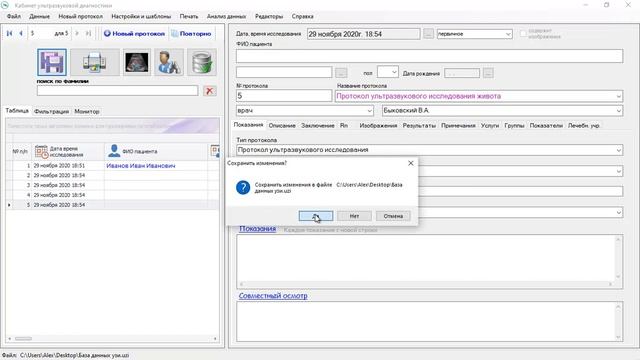
Task: Switch to the Фильтрация tab
Action: [51, 111]
